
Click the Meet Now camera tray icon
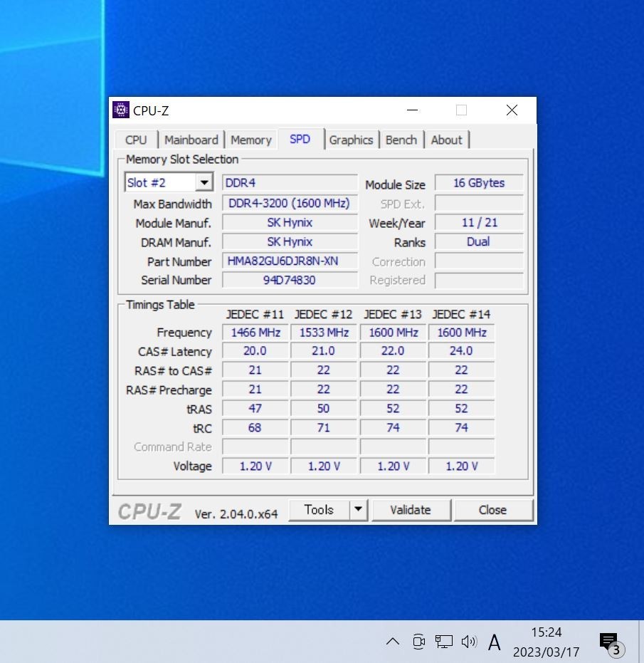coord(418,642)
